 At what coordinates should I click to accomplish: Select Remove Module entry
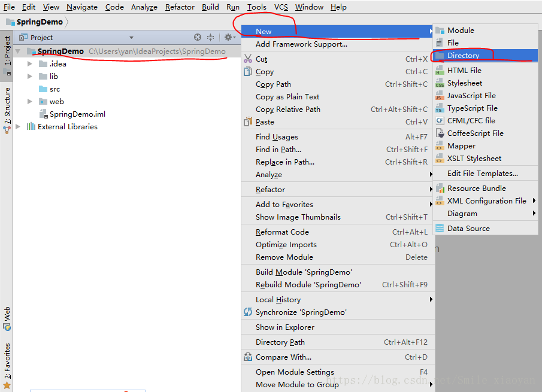coord(338,257)
